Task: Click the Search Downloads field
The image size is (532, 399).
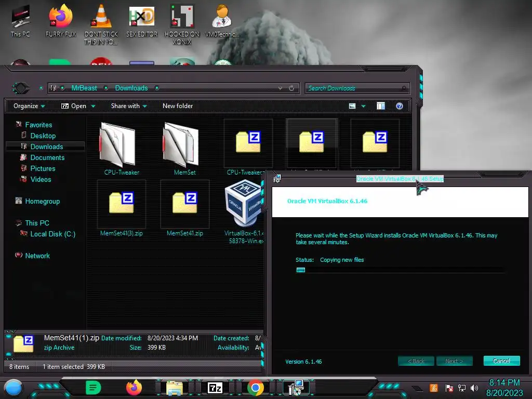Action: click(x=357, y=88)
